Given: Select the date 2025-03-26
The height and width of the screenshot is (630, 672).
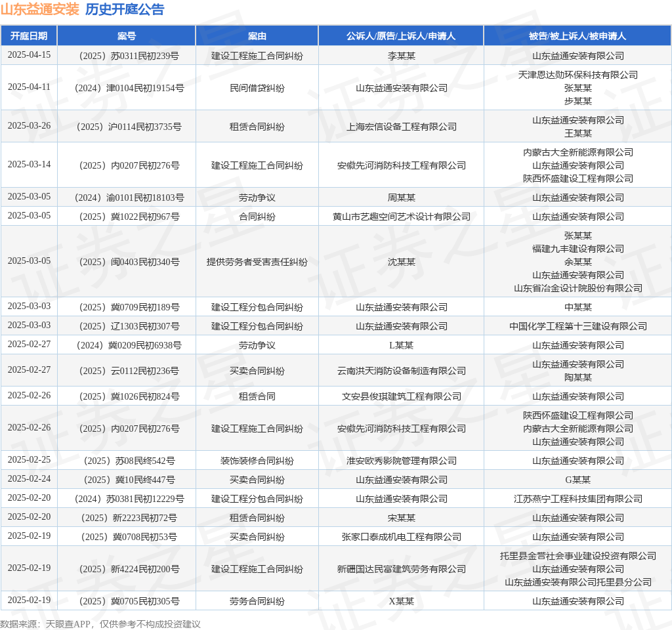Looking at the screenshot, I should pos(29,125).
